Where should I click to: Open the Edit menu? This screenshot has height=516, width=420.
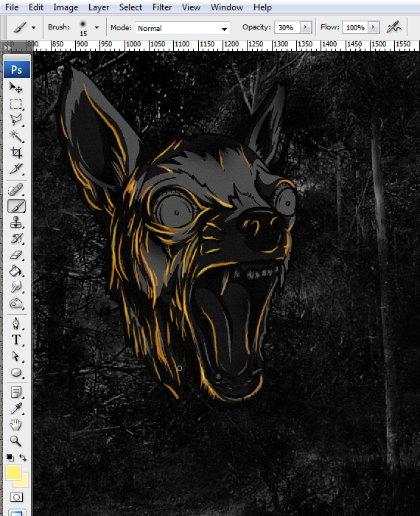click(36, 7)
